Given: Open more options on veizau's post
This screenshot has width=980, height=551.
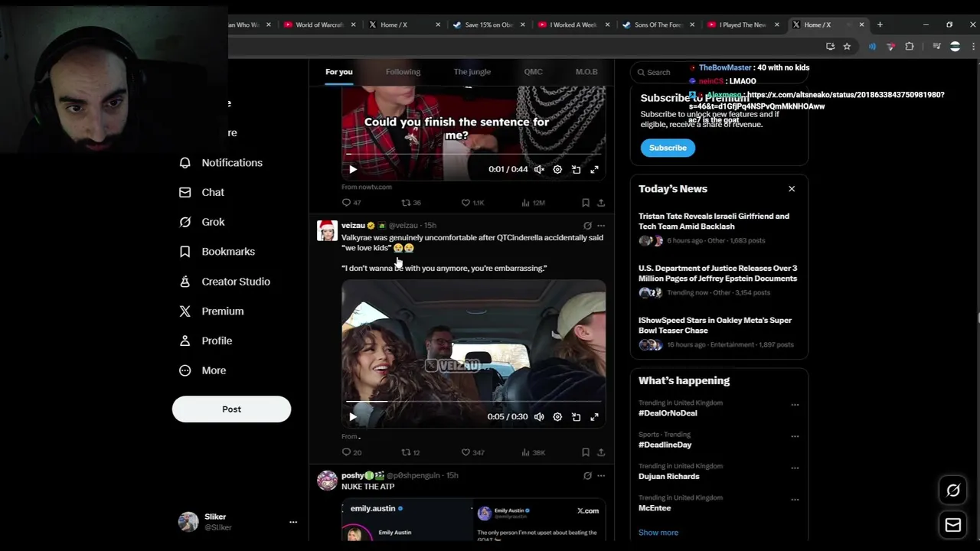Looking at the screenshot, I should click(601, 226).
